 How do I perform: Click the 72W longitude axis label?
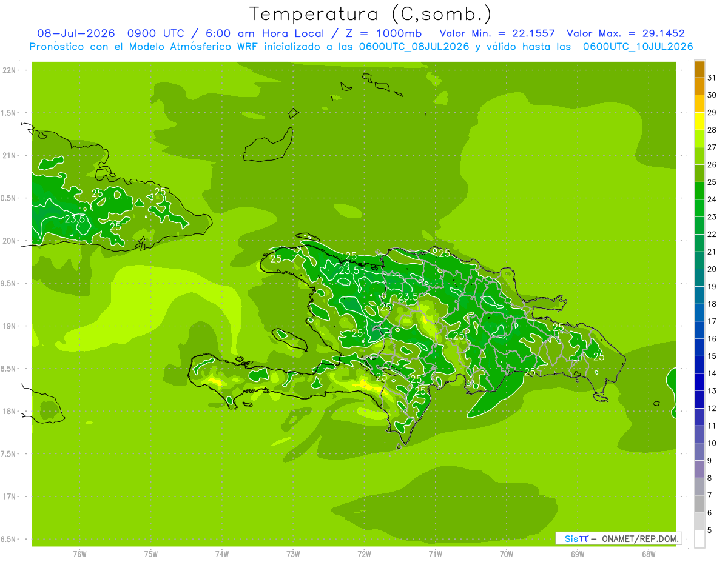click(364, 554)
